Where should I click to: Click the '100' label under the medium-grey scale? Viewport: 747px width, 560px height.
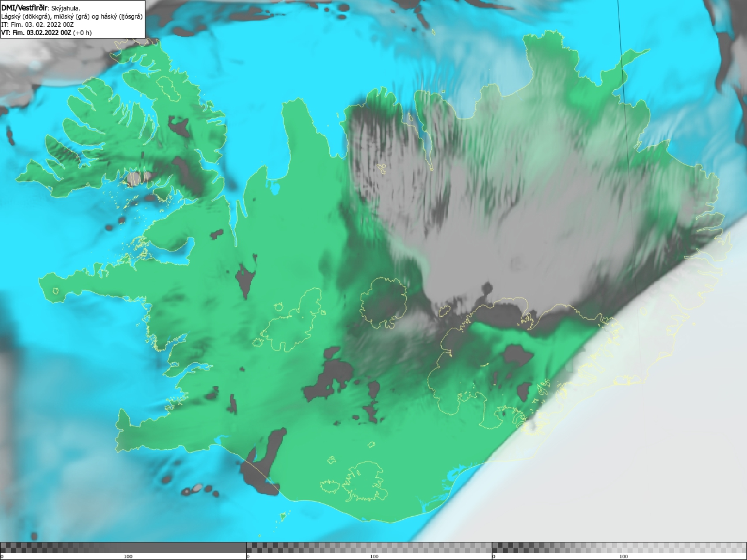[x=374, y=556]
